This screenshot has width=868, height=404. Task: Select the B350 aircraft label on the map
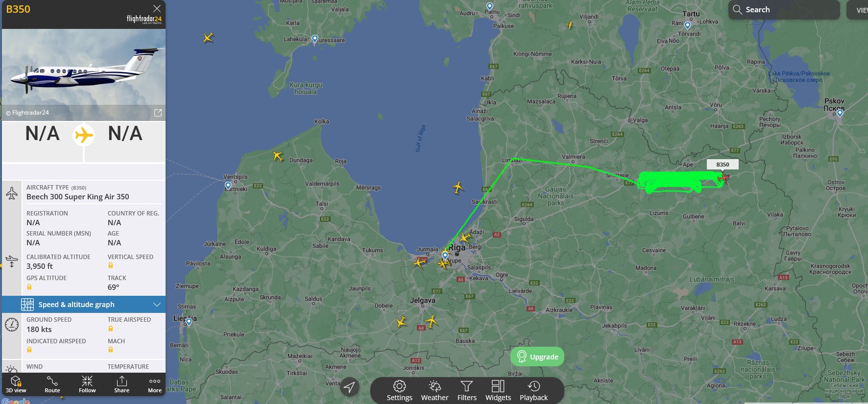[723, 165]
